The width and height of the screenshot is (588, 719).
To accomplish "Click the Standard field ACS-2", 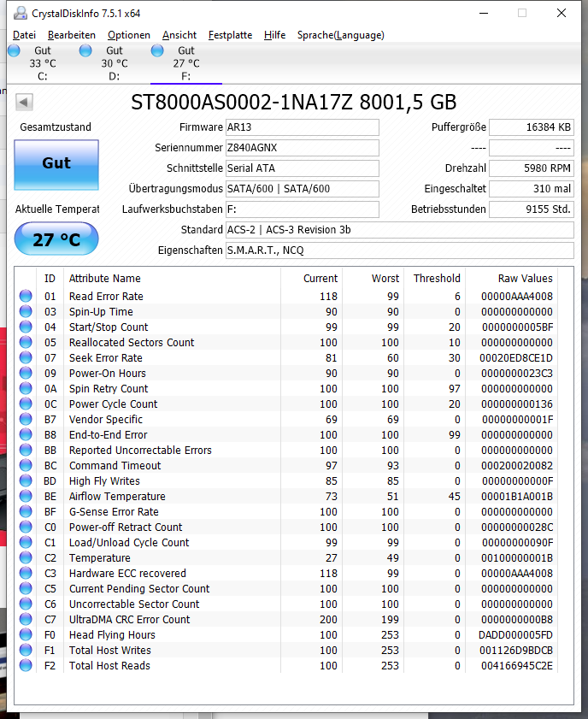I will pyautogui.click(x=400, y=230).
